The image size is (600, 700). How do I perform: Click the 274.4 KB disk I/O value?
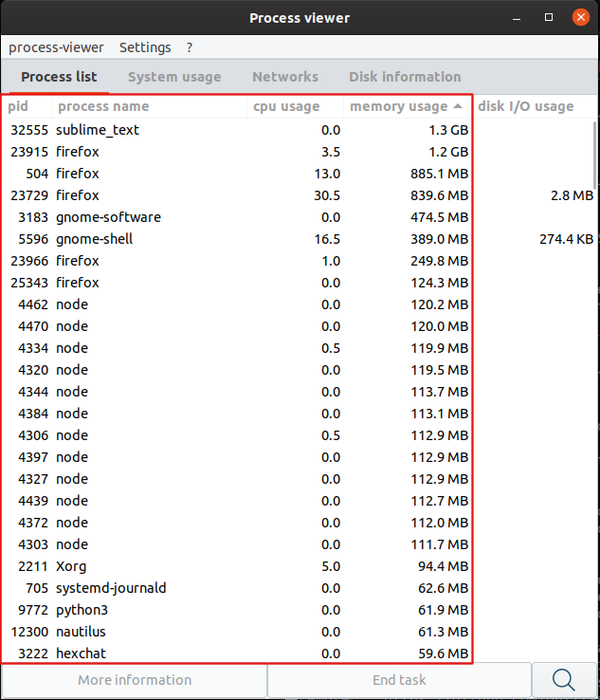(x=567, y=239)
